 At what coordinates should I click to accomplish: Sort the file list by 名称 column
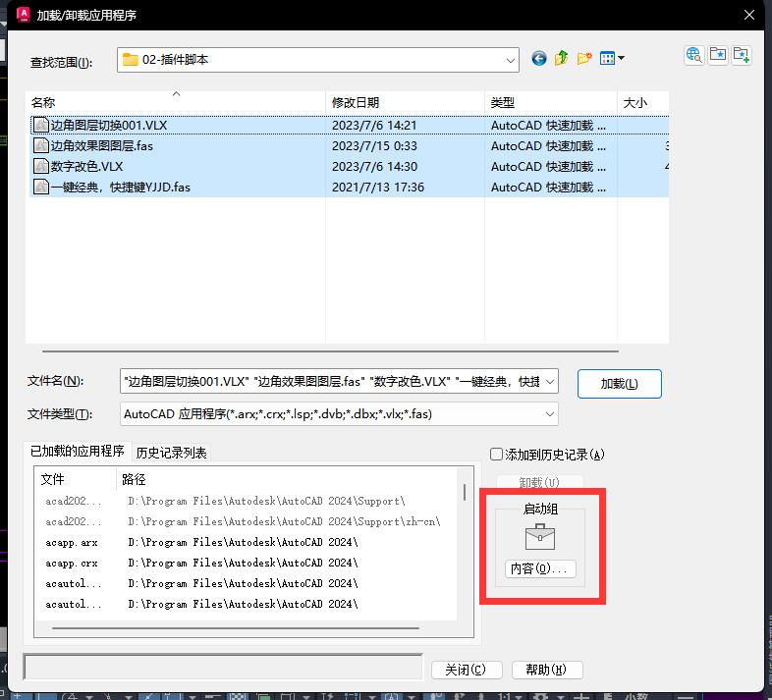coord(175,102)
